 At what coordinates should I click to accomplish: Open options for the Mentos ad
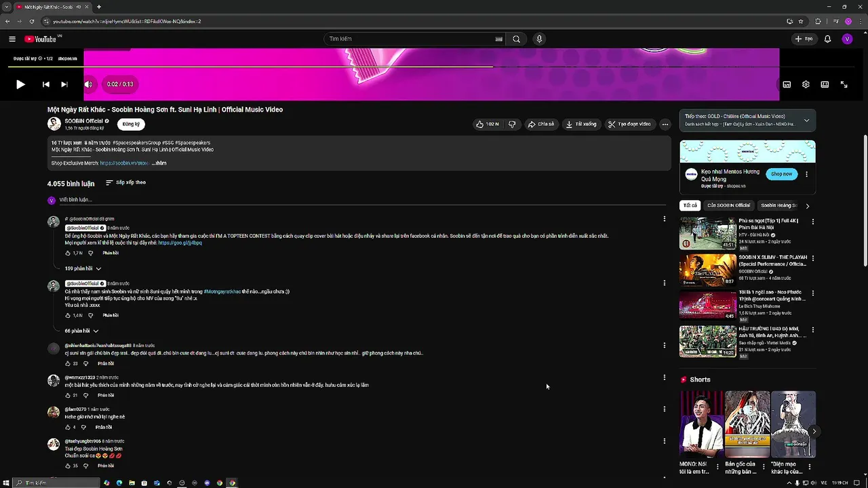[x=806, y=174]
